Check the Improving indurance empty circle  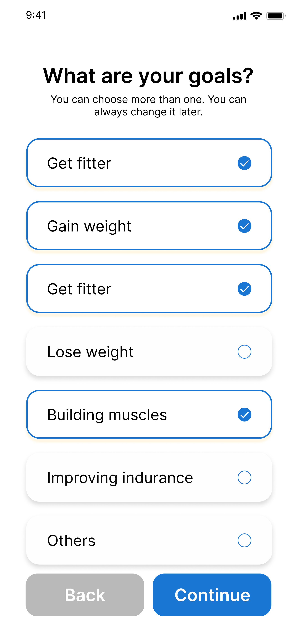[244, 477]
